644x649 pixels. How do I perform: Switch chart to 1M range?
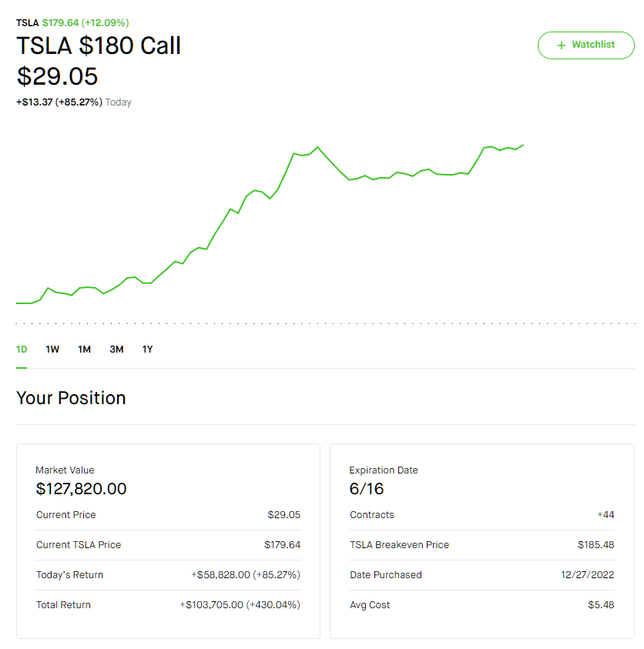tap(84, 350)
